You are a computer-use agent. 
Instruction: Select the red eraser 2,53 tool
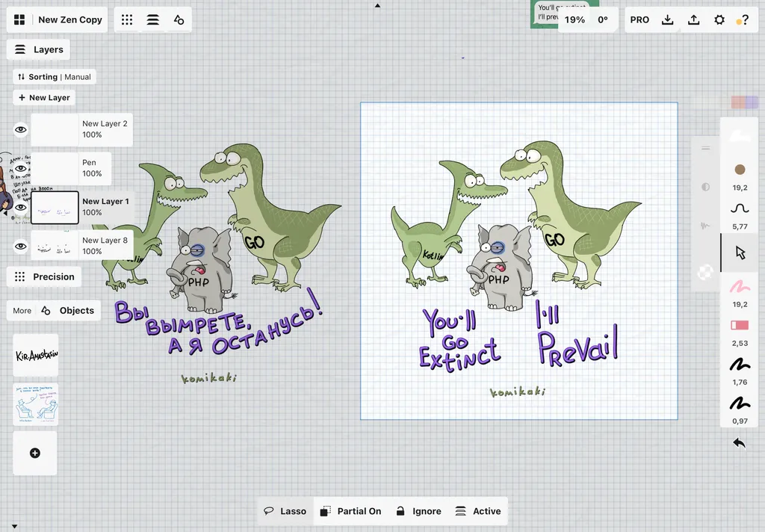pos(740,325)
